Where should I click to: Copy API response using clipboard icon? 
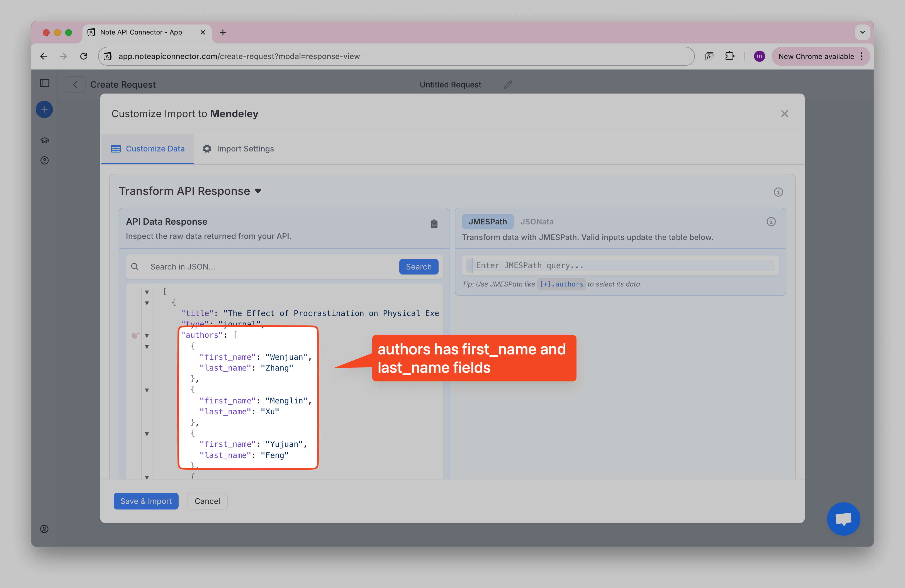pyautogui.click(x=434, y=224)
